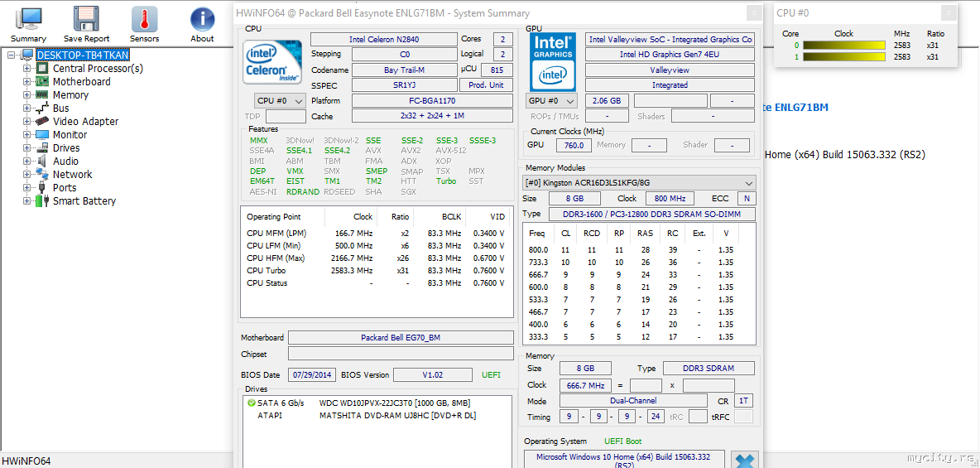Click the green SATA status check icon
Image resolution: width=980 pixels, height=468 pixels.
(x=251, y=403)
